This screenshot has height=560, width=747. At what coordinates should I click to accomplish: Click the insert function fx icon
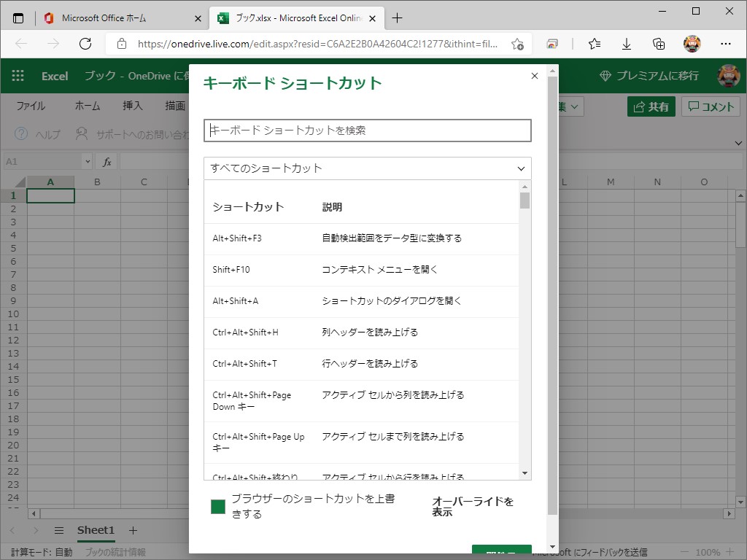(105, 161)
